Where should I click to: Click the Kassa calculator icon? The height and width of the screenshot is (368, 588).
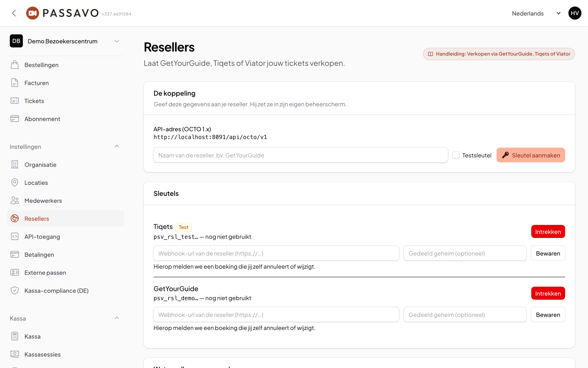14,336
